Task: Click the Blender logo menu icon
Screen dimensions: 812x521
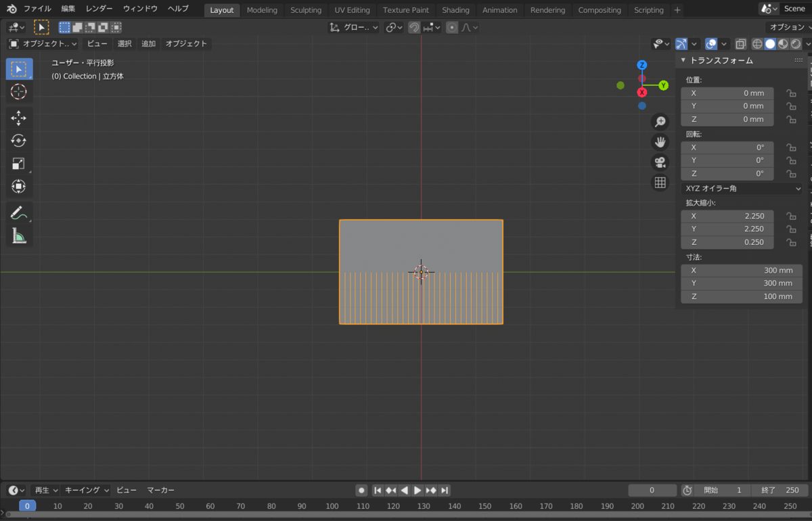Action: tap(12, 9)
